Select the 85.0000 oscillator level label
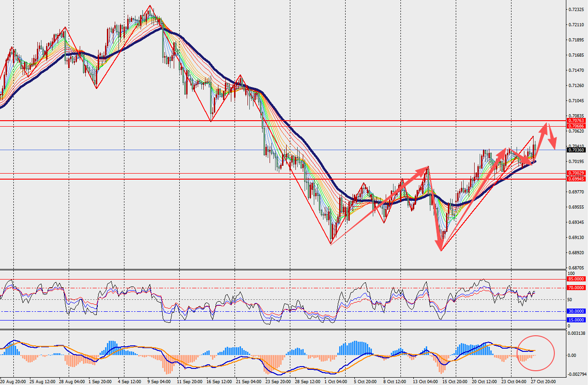Image resolution: width=588 pixels, height=385 pixels. 576,279
